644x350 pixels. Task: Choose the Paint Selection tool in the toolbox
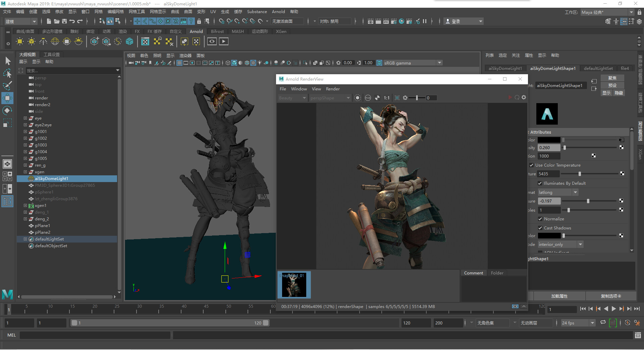click(x=7, y=85)
